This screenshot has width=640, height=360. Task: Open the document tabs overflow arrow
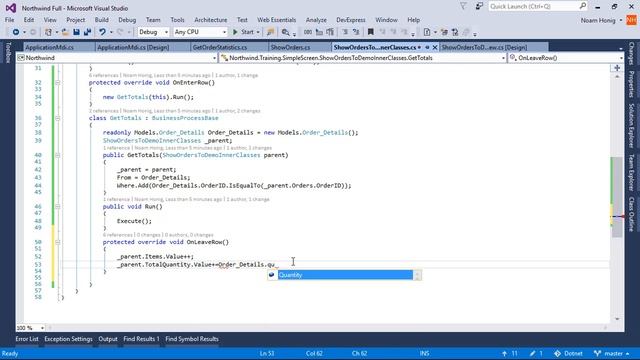pyautogui.click(x=620, y=49)
